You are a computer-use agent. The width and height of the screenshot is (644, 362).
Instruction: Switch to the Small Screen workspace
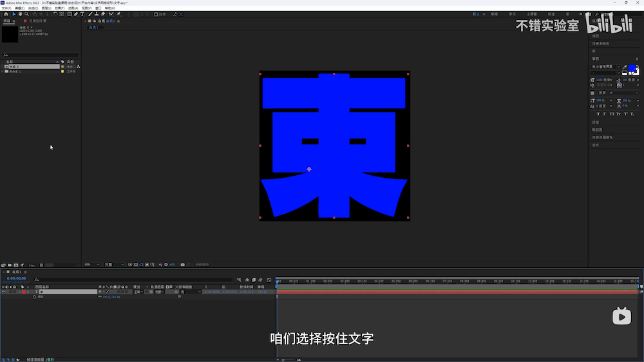coord(531,14)
